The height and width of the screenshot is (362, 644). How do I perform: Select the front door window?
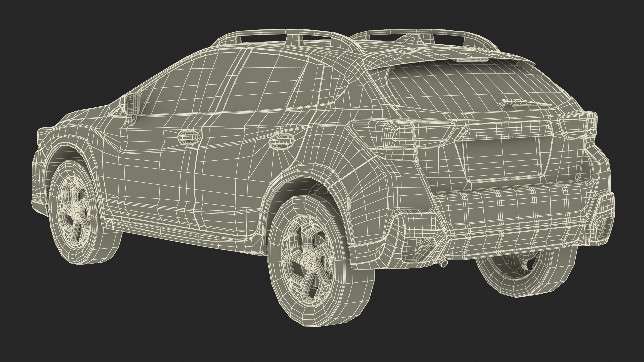coord(188,90)
